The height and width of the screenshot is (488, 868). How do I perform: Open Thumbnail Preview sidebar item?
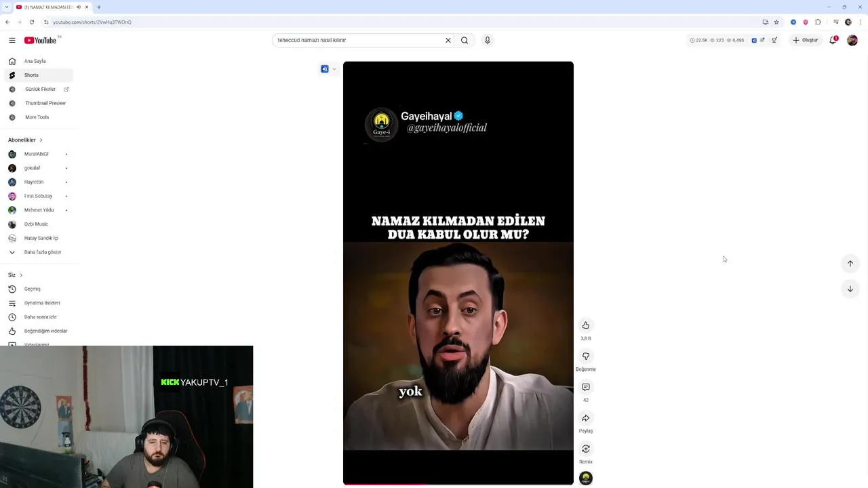pos(38,103)
